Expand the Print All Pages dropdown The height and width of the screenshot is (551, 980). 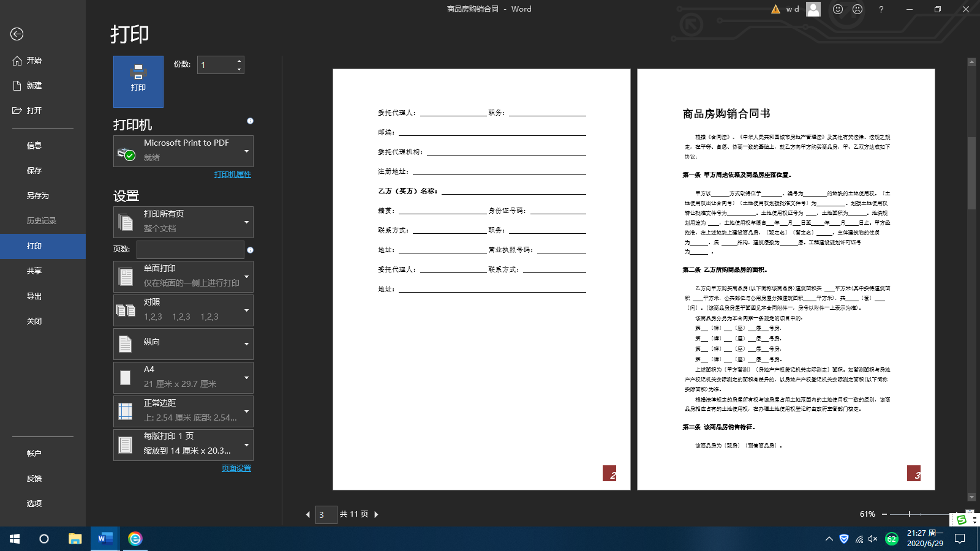tap(183, 222)
